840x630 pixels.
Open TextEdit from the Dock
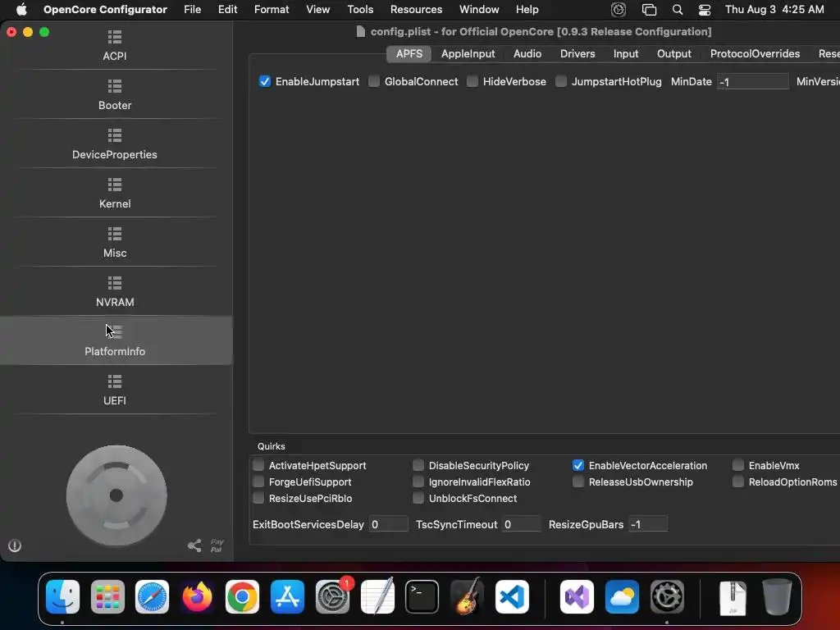click(377, 596)
